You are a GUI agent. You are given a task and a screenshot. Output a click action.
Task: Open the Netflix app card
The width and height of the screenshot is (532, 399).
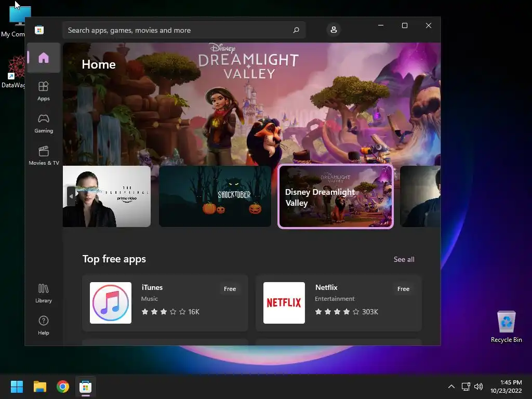(x=339, y=303)
